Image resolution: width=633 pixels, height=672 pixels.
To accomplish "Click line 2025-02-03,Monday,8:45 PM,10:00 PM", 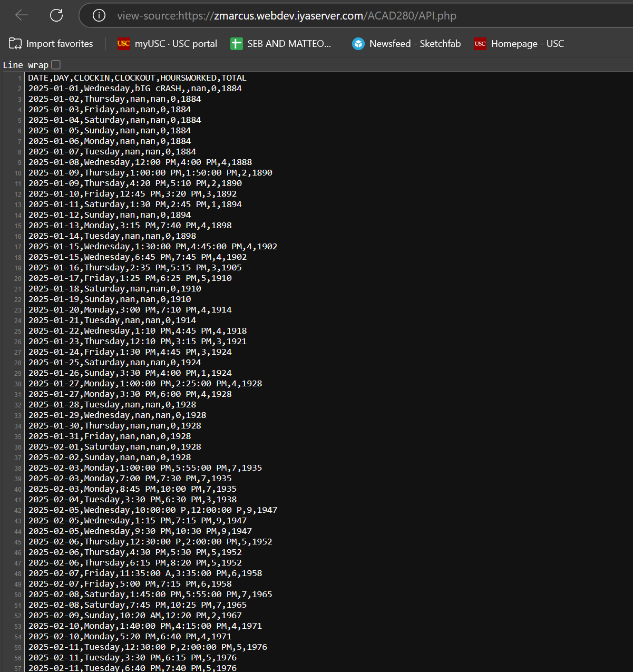I will tap(132, 489).
